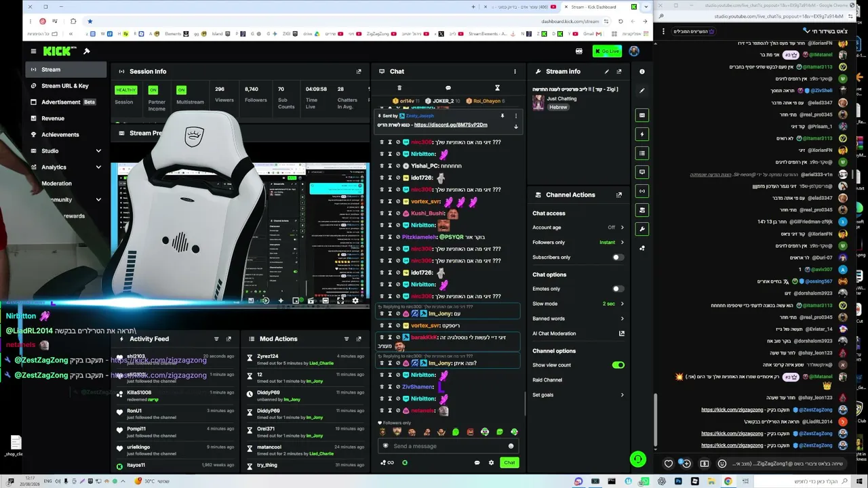The image size is (868, 488).
Task: Click the hourglass icon under Chat header
Action: 497,88
